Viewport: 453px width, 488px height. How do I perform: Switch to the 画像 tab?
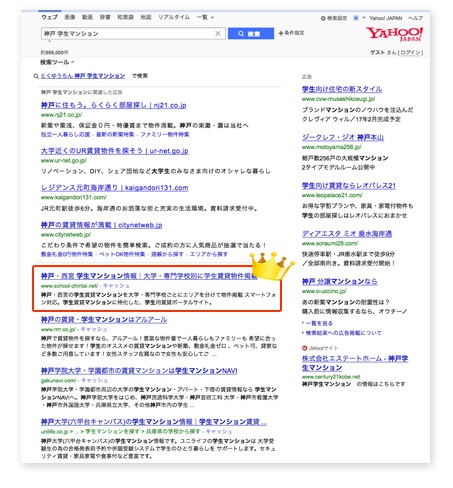tap(70, 17)
